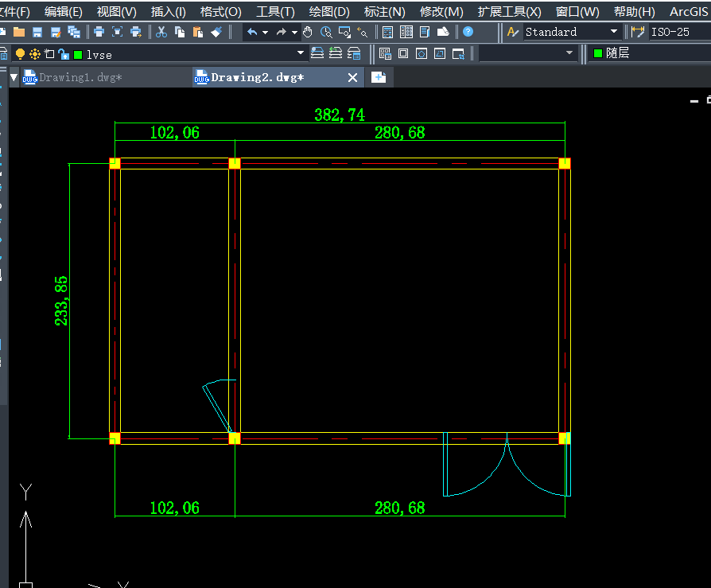The height and width of the screenshot is (588, 711).
Task: Open the Undo history dropdown arrow
Action: 266,32
